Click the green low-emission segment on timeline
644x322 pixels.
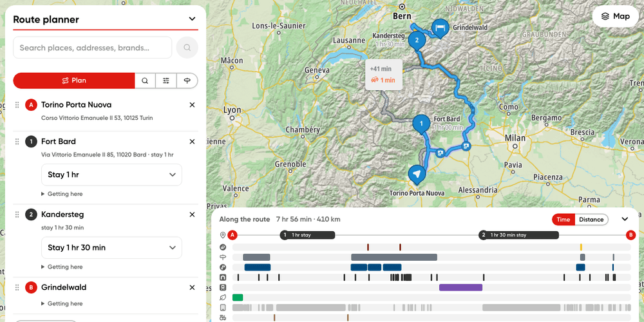point(238,298)
